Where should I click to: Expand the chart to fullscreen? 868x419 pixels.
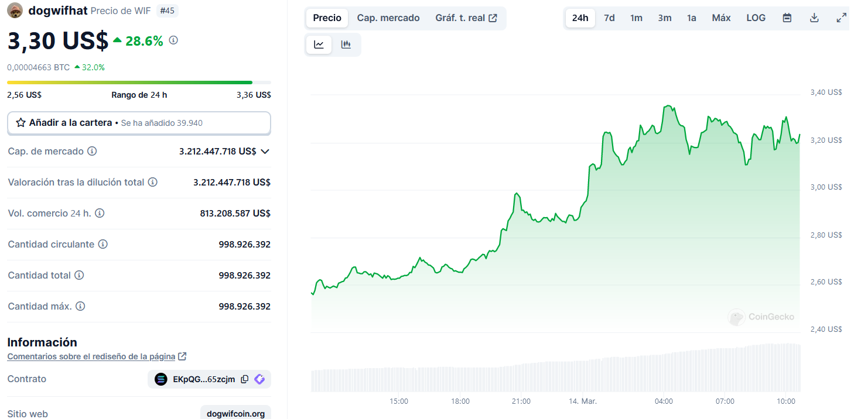pyautogui.click(x=841, y=18)
